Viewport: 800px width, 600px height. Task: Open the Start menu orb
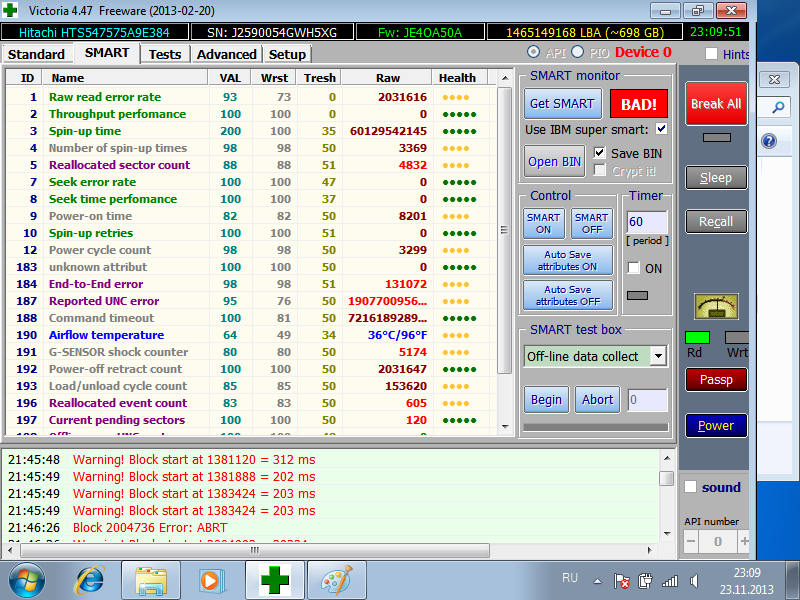(x=27, y=580)
